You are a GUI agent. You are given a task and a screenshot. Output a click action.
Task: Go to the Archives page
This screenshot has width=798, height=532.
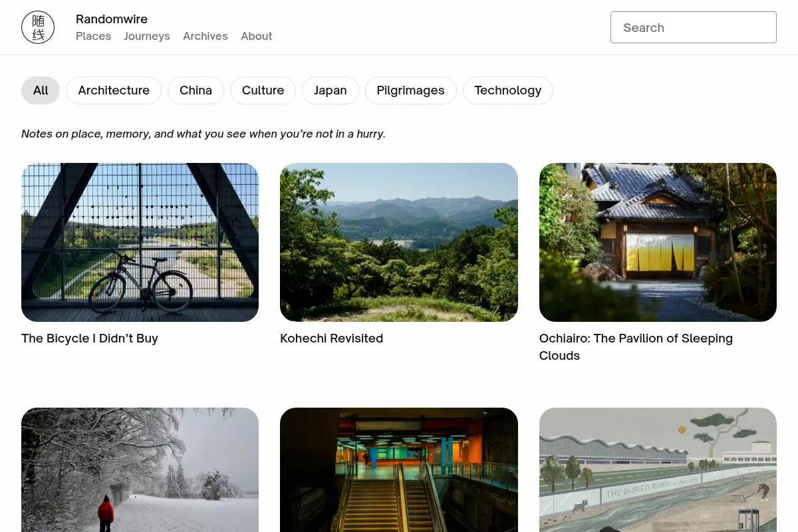point(205,36)
